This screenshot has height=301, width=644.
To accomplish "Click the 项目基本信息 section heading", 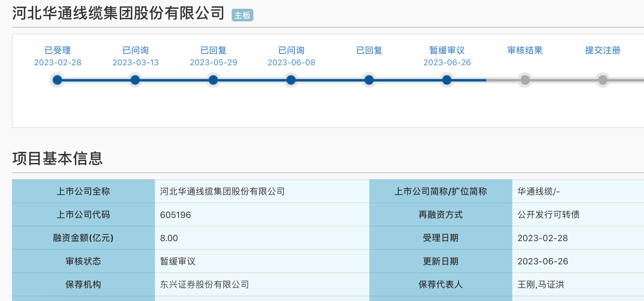I will (x=58, y=158).
